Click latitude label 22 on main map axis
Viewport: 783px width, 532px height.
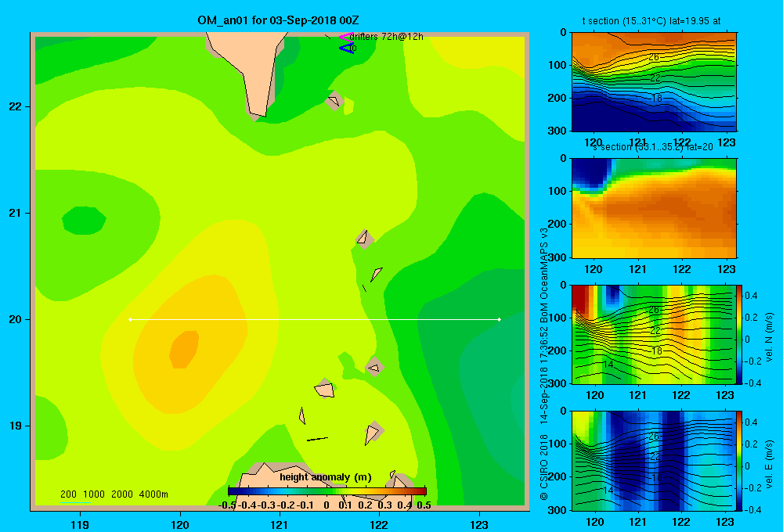point(15,107)
